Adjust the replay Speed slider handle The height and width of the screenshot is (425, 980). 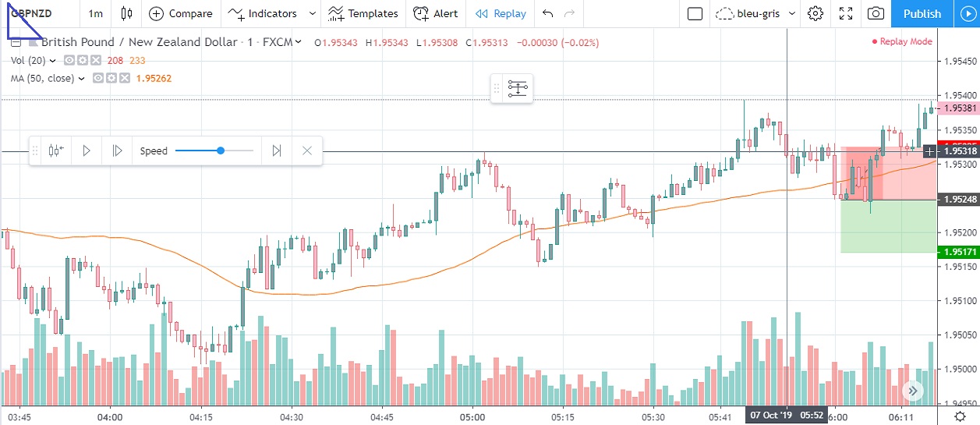point(221,151)
